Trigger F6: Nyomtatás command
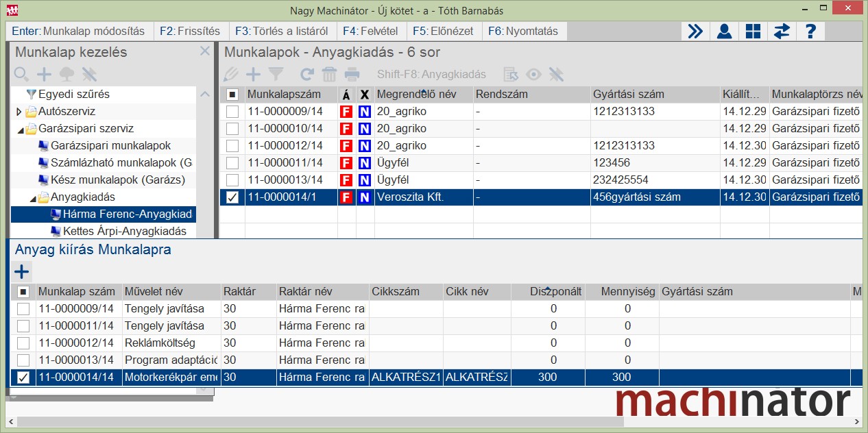Image resolution: width=868 pixels, height=433 pixels. tap(522, 31)
